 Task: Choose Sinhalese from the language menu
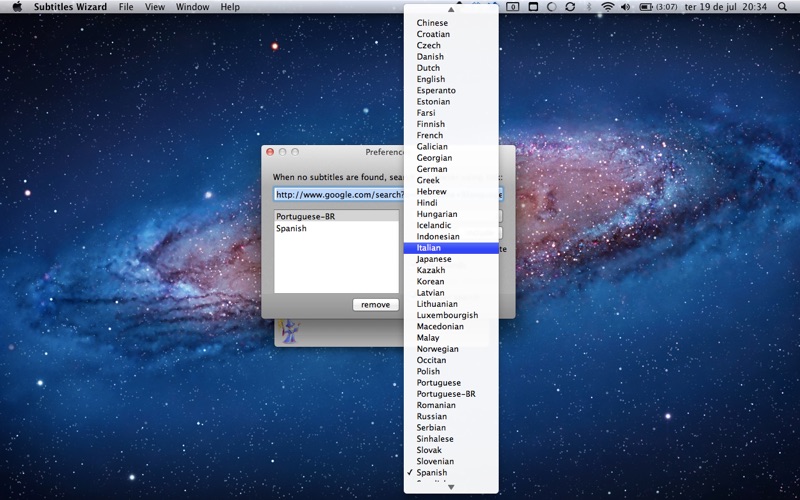451,439
